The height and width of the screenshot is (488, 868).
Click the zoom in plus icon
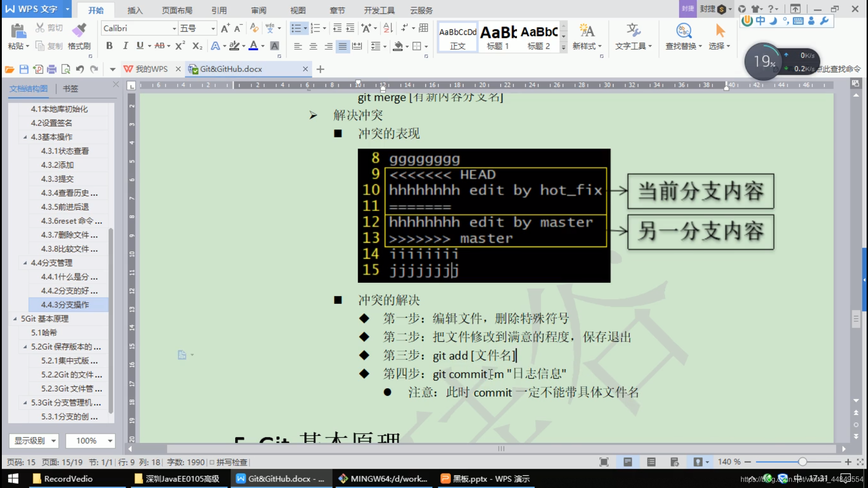pyautogui.click(x=848, y=462)
